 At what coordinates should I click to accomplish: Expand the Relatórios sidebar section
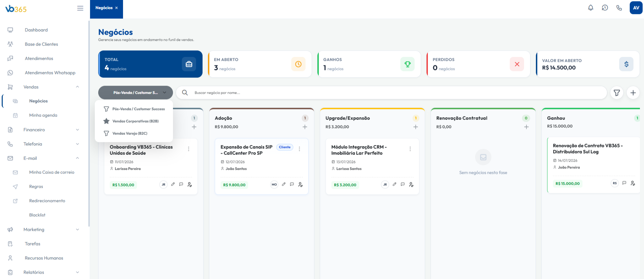(x=77, y=272)
